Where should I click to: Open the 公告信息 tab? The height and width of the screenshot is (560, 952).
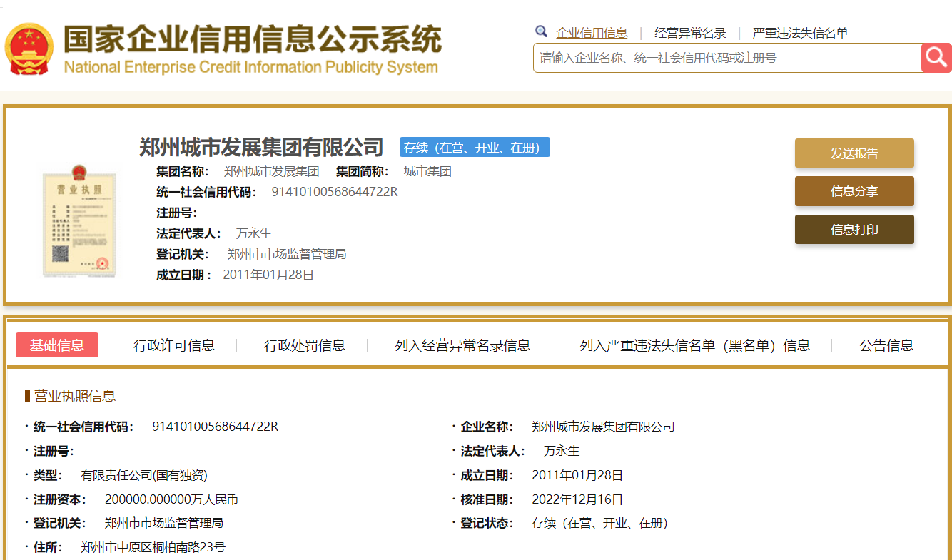886,345
